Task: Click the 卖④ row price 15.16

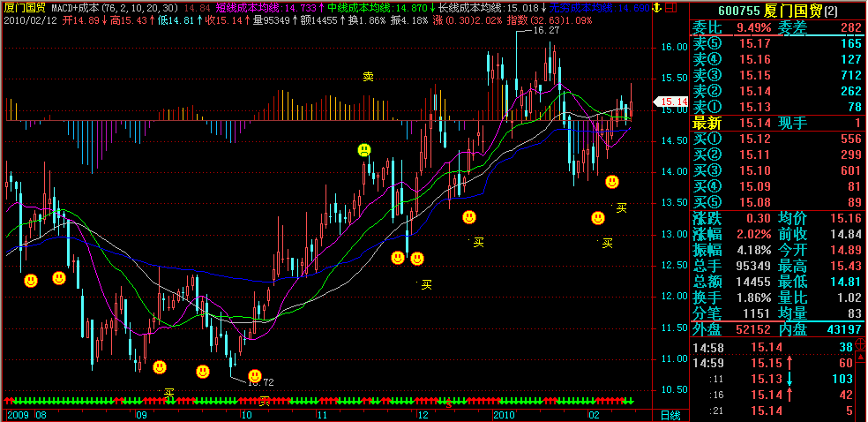Action: tap(753, 59)
